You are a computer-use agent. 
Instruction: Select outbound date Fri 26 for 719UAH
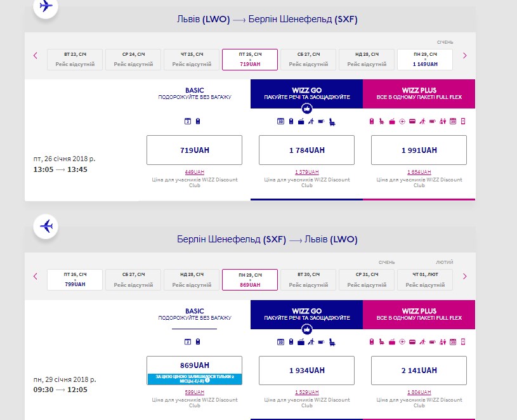pyautogui.click(x=249, y=60)
